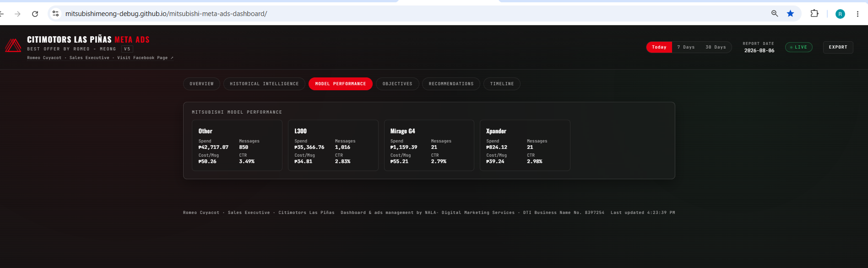
Task: Click CTR value 2.79%
Action: [x=439, y=162]
